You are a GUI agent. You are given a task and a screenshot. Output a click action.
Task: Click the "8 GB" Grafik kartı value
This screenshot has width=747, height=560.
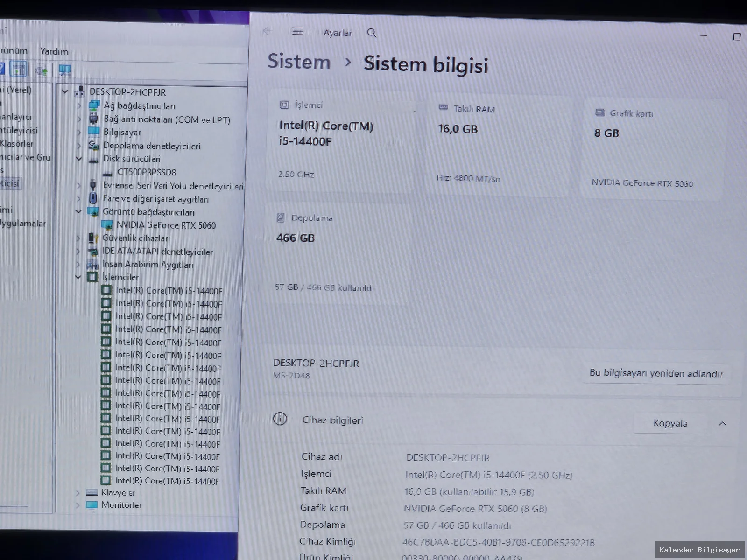(606, 133)
